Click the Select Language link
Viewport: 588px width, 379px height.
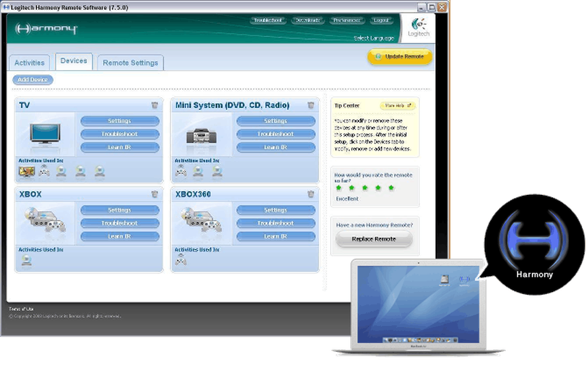[x=374, y=38]
